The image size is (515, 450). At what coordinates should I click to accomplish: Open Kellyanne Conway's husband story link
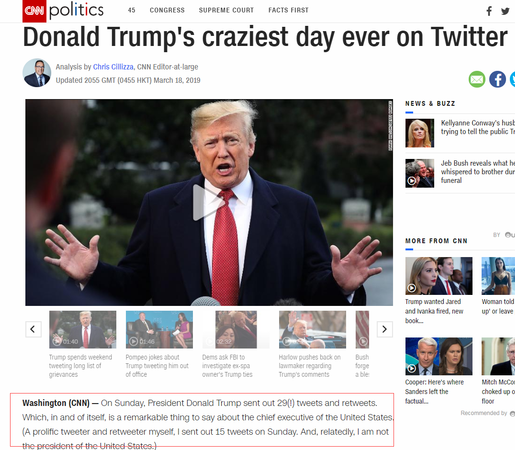[x=478, y=127]
